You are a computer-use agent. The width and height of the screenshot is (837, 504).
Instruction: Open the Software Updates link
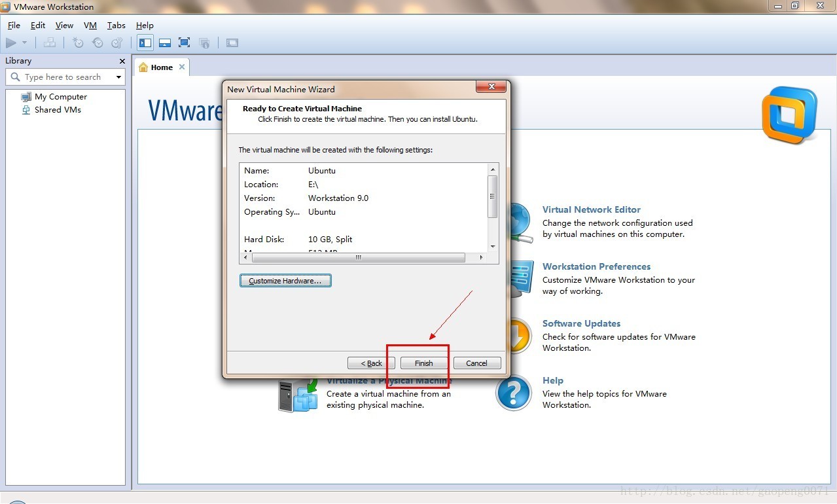(x=581, y=323)
